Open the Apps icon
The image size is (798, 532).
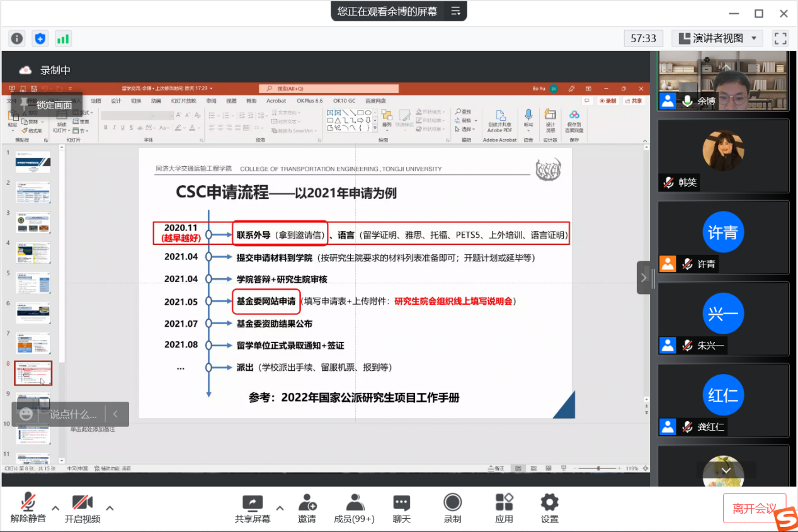504,508
